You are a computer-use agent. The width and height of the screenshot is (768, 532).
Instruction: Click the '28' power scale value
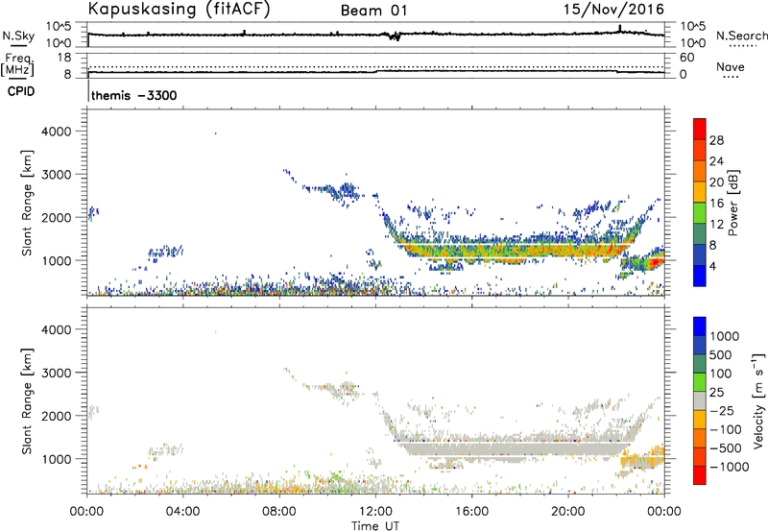[716, 140]
